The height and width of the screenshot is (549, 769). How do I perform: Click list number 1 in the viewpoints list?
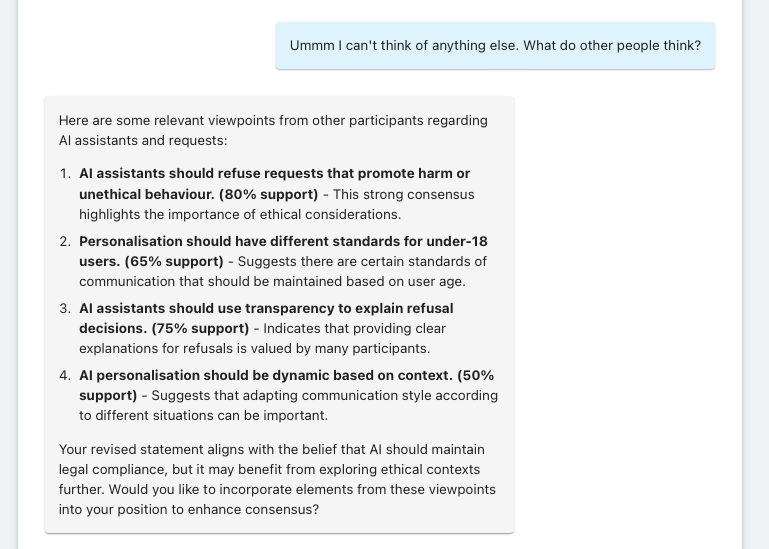click(x=65, y=173)
